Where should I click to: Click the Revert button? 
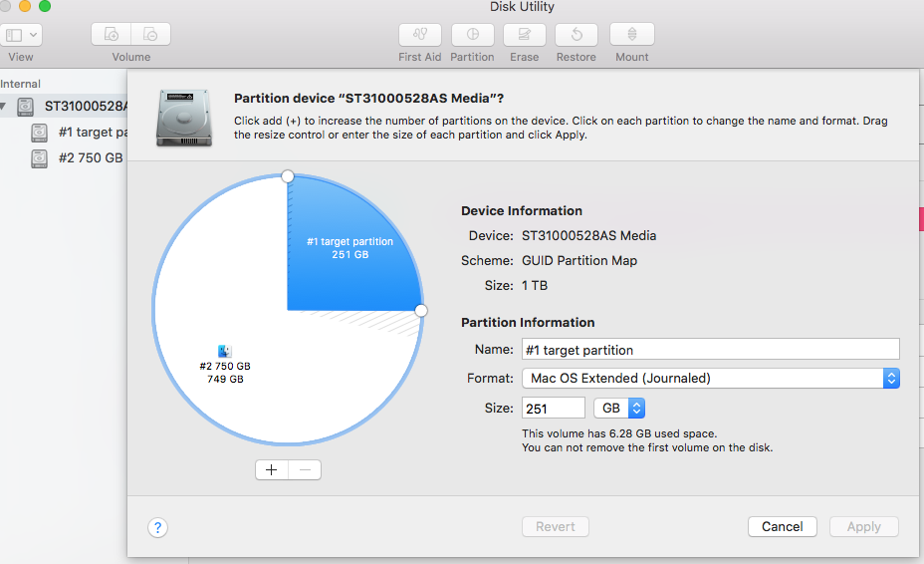(x=556, y=527)
